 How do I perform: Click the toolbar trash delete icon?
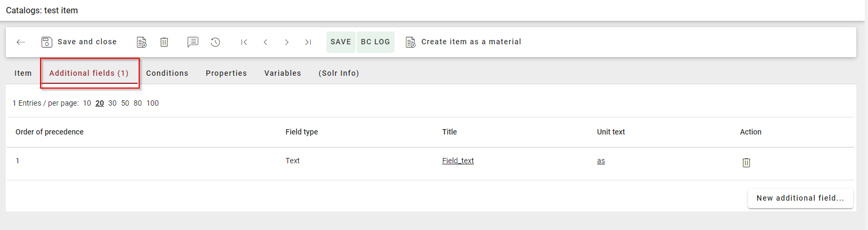point(164,42)
